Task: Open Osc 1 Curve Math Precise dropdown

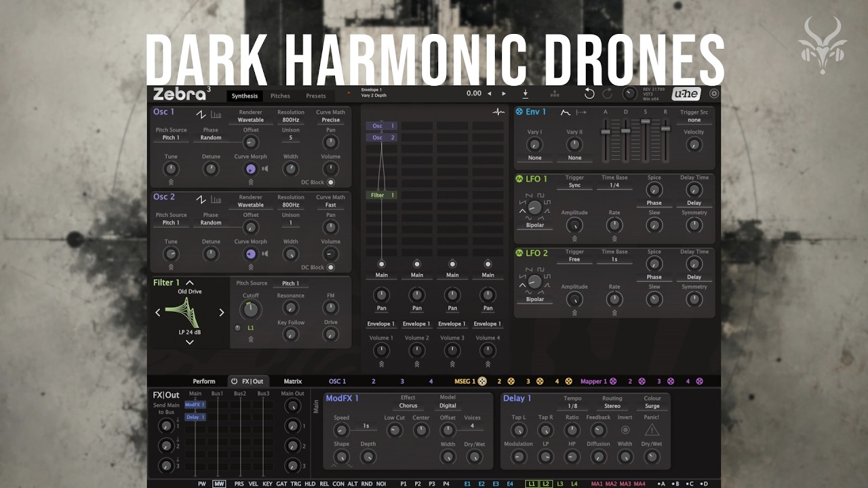Action: [330, 120]
